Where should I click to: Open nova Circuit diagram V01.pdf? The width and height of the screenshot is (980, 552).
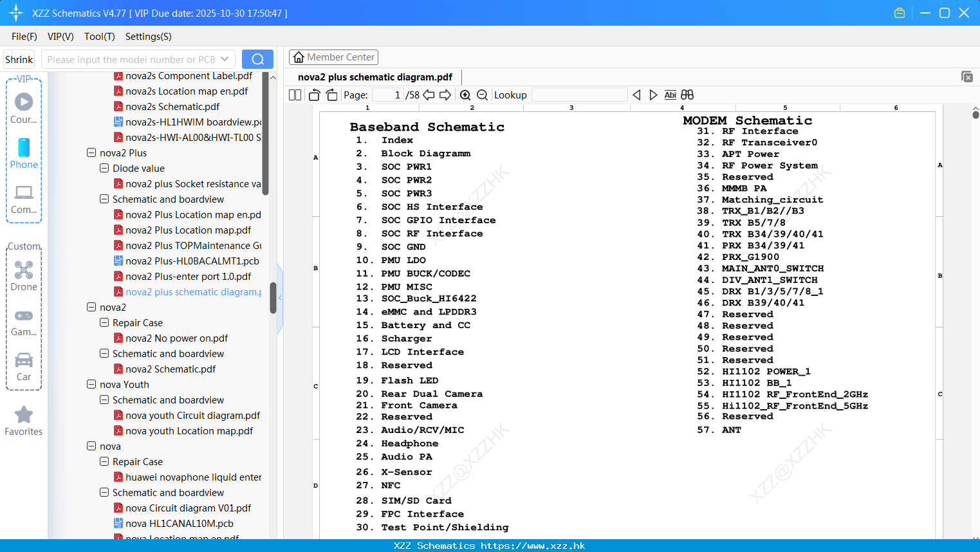(189, 508)
